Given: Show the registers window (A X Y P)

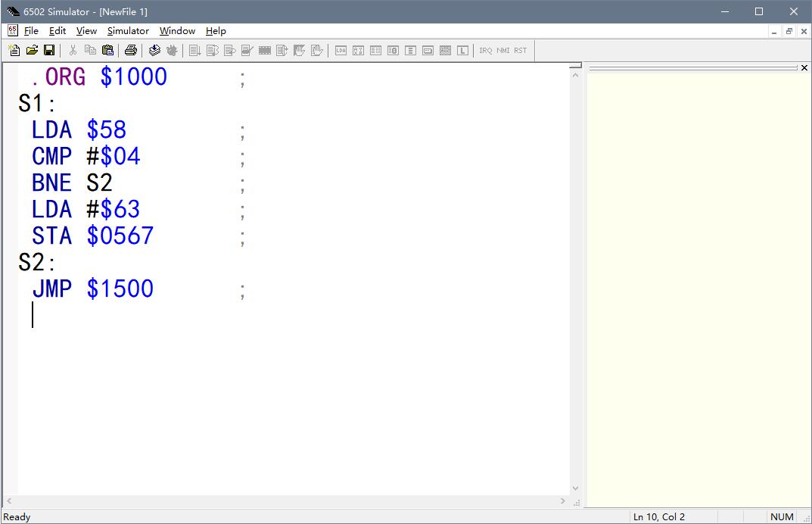Looking at the screenshot, I should [358, 50].
